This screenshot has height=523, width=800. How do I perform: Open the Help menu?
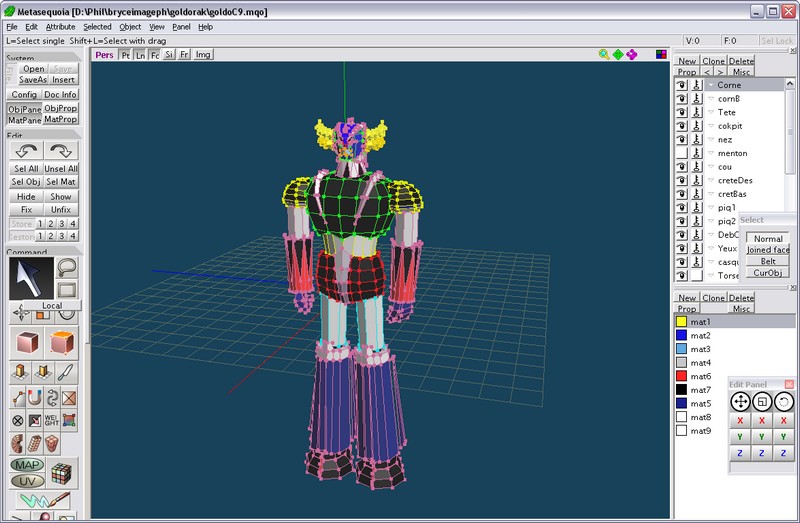pos(206,27)
